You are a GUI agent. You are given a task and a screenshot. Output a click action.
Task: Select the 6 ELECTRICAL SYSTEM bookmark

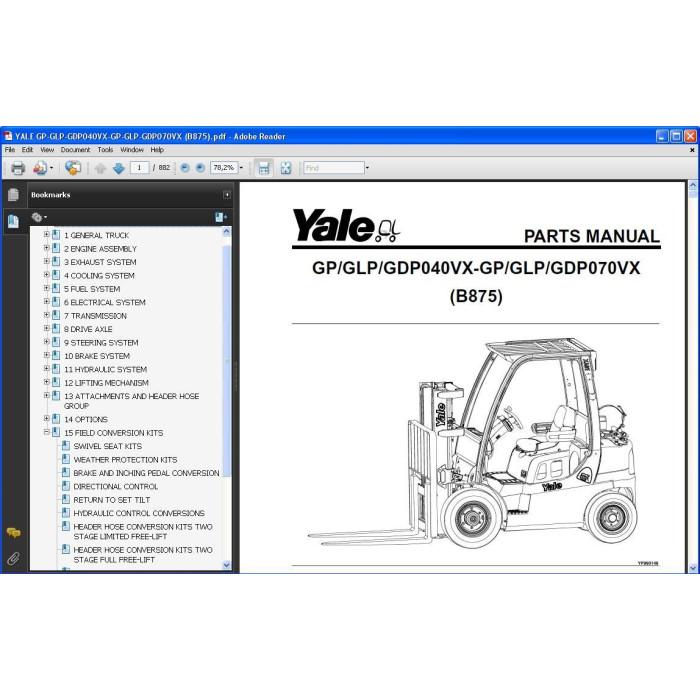coord(105,302)
